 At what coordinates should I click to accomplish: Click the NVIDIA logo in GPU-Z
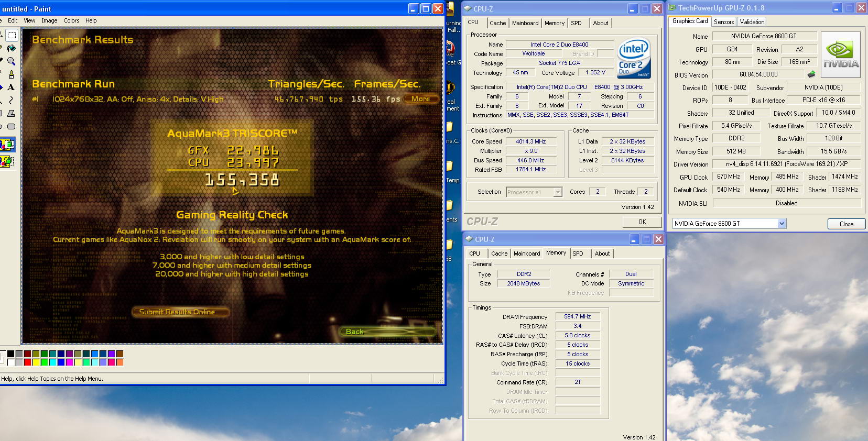tap(841, 55)
